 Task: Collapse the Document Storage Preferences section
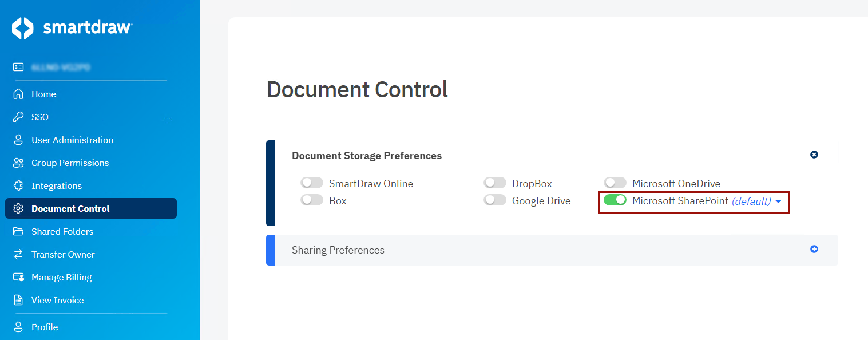(814, 154)
